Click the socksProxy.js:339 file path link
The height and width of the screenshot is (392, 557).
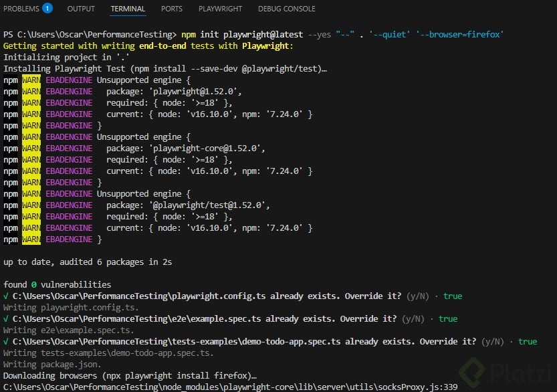(230, 387)
